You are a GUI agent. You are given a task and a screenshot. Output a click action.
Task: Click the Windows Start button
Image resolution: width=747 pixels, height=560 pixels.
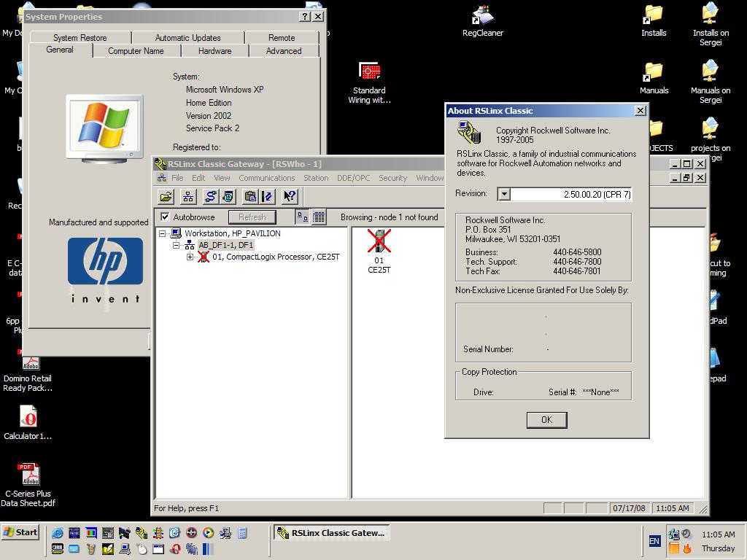coord(20,532)
